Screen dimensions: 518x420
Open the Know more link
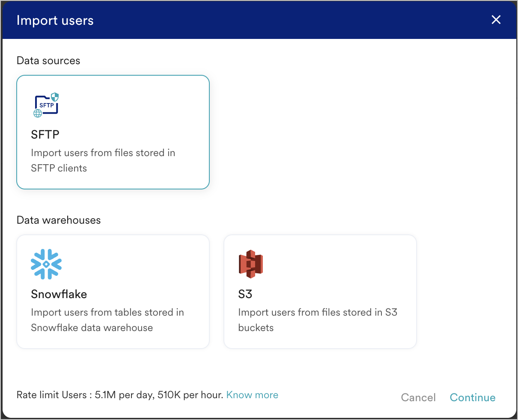(x=252, y=395)
